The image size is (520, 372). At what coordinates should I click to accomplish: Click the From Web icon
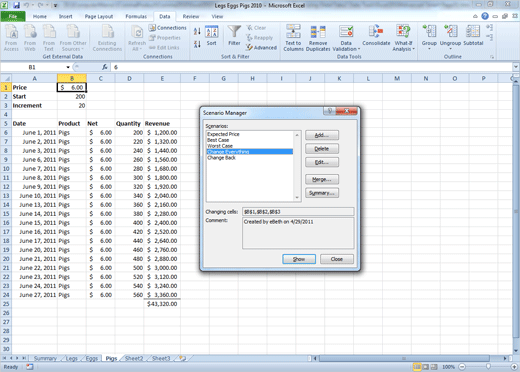point(30,37)
